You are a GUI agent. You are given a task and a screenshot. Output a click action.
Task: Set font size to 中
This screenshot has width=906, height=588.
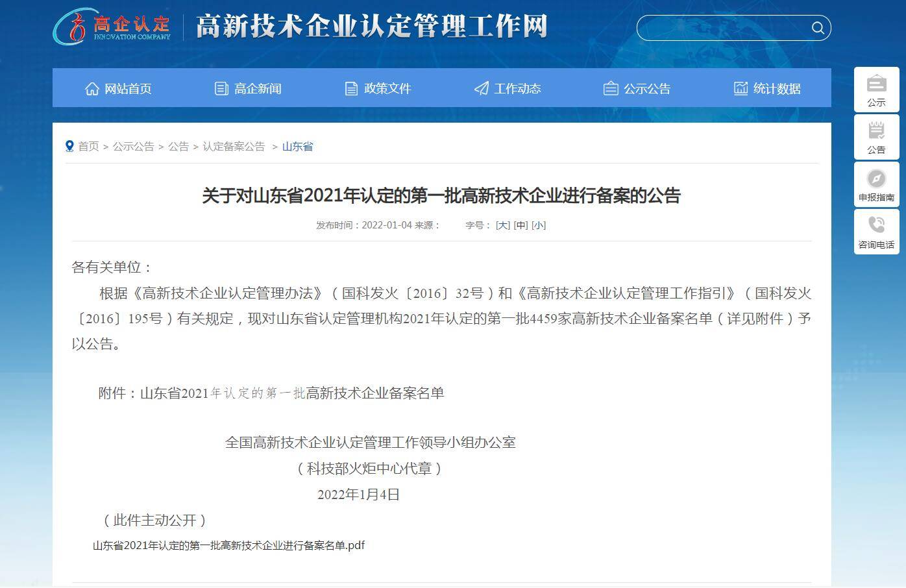click(520, 225)
